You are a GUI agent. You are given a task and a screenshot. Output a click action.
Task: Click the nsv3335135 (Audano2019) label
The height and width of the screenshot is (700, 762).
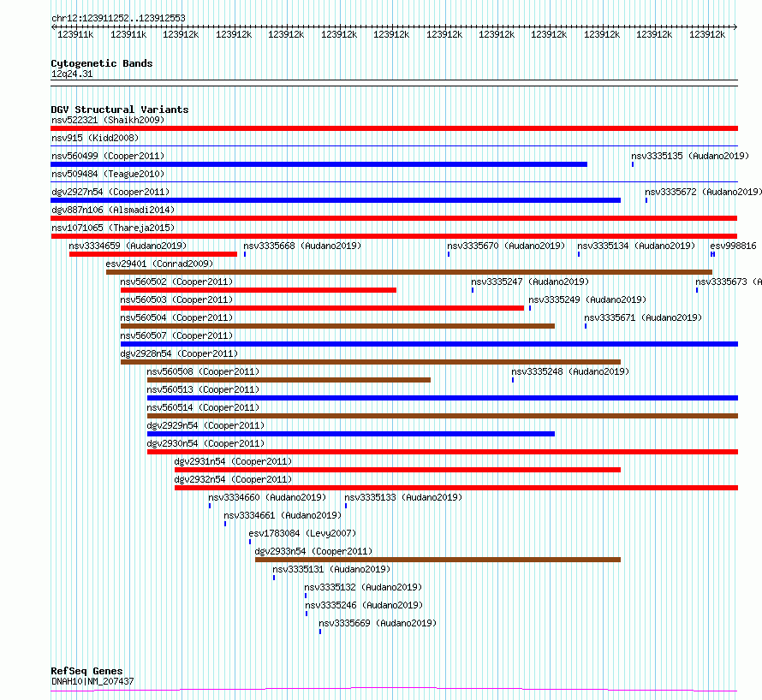click(690, 156)
